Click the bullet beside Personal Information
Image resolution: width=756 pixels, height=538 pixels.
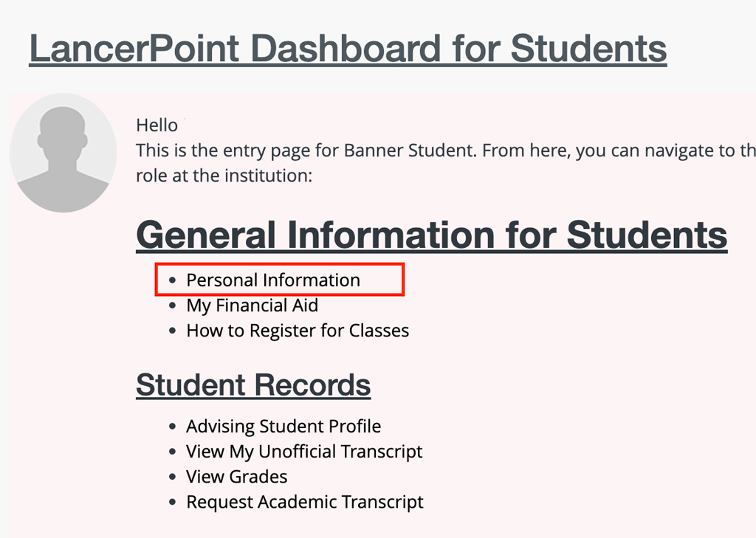coord(173,281)
